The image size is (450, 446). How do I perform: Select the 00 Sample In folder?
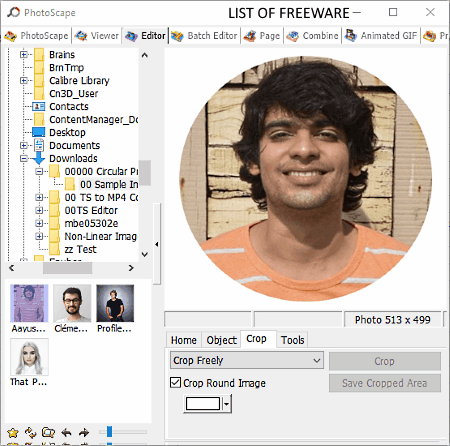point(109,184)
